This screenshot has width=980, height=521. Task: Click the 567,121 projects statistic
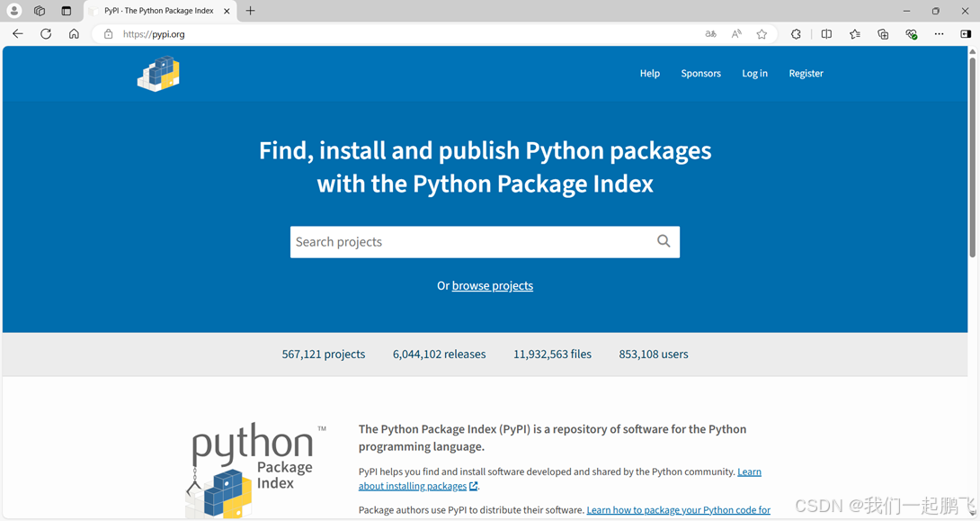[x=323, y=354]
